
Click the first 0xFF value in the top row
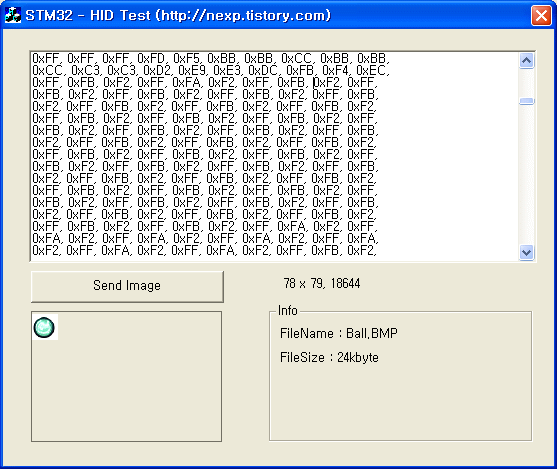point(47,58)
